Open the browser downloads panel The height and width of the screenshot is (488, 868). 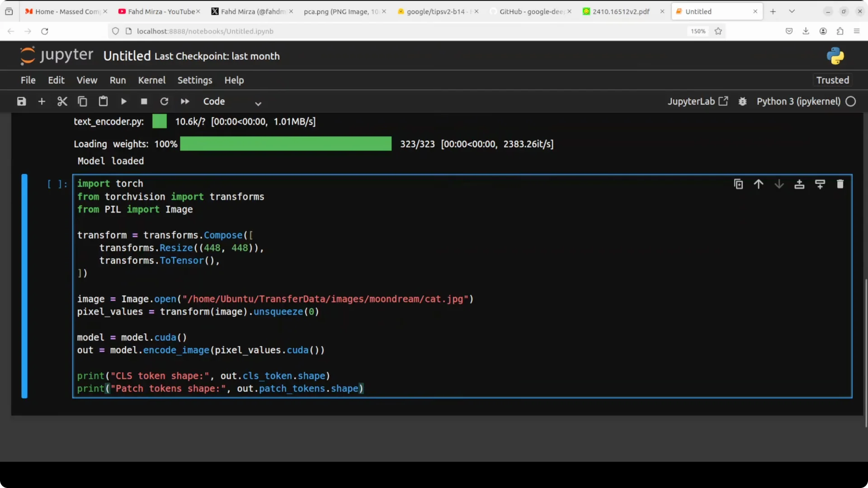point(806,31)
